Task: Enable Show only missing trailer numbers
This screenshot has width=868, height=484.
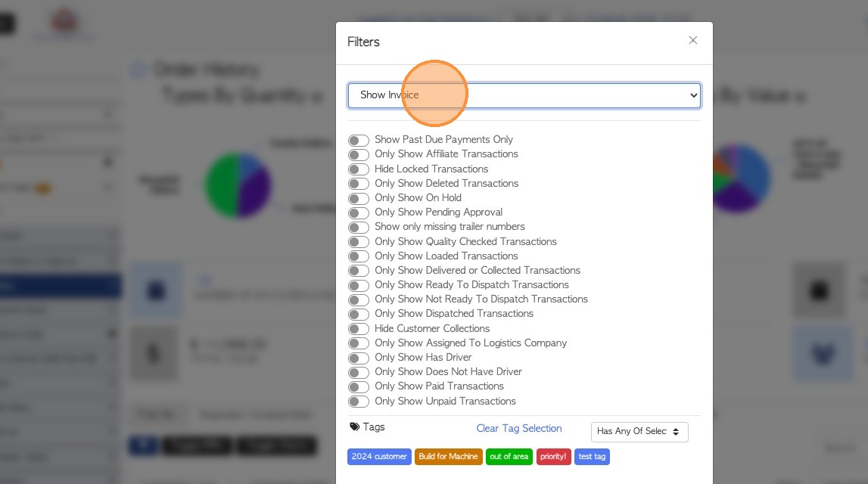Action: (359, 227)
